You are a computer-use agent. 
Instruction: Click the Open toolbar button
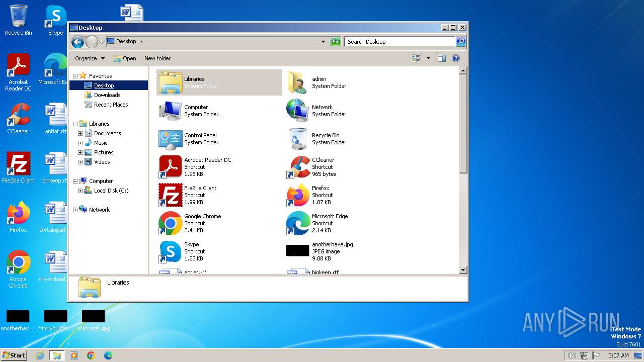(125, 58)
